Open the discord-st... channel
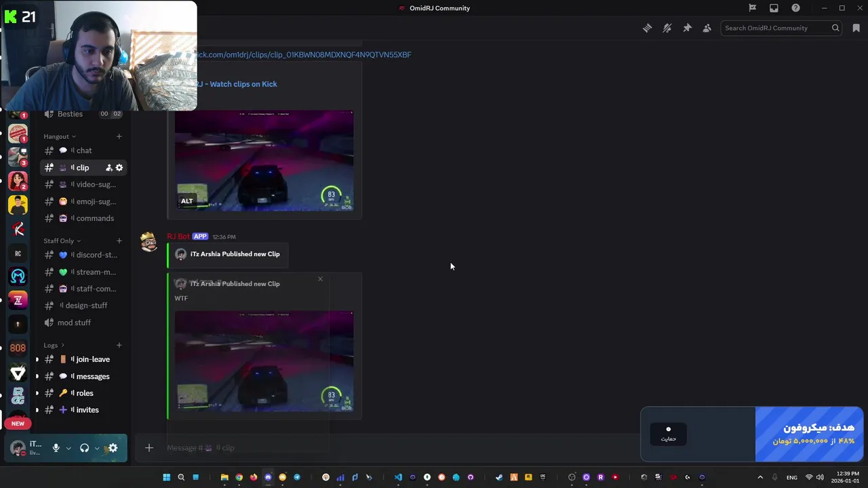The height and width of the screenshot is (488, 868). tap(83, 255)
